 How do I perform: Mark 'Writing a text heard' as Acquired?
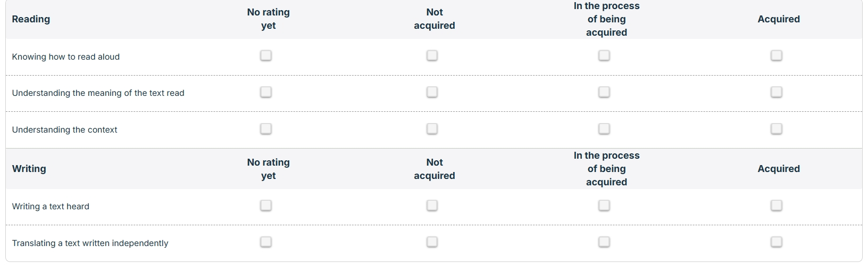(x=777, y=206)
